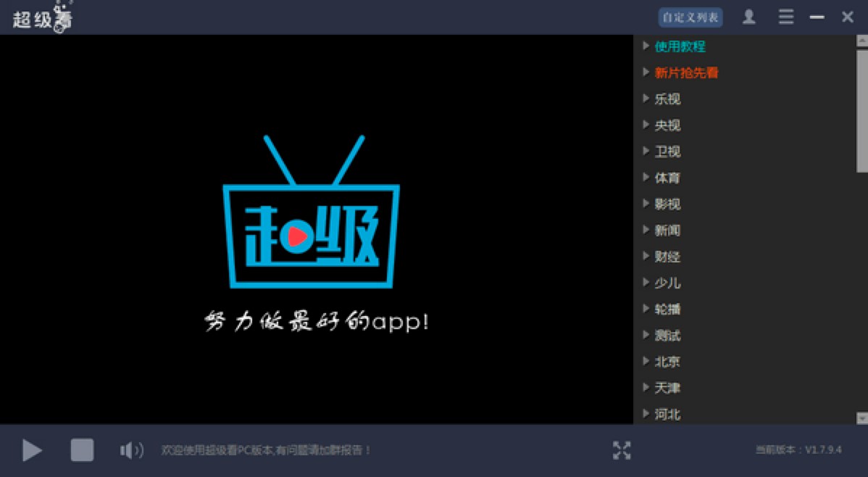Expand the 财经 category arrow
The height and width of the screenshot is (477, 868).
tap(646, 256)
